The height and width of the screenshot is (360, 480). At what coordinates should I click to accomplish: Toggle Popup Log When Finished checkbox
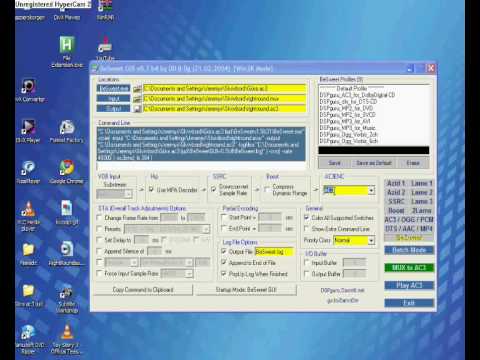pos(224,274)
